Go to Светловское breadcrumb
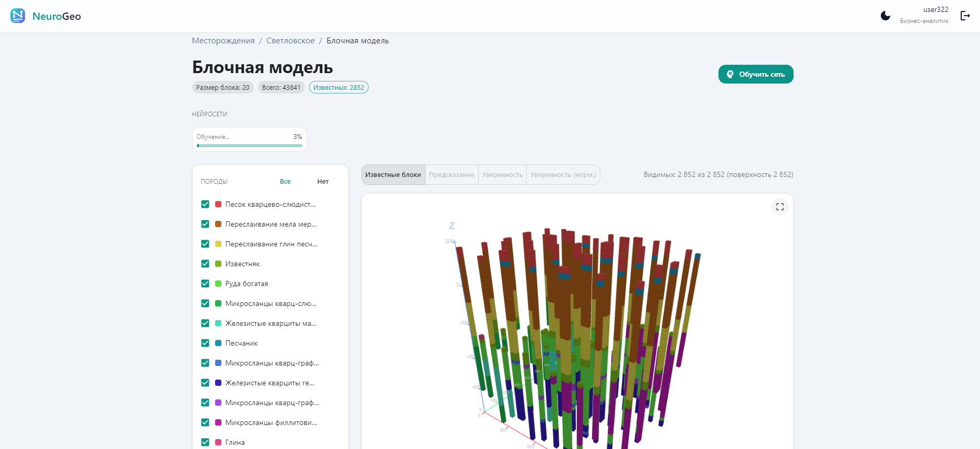 pyautogui.click(x=290, y=41)
